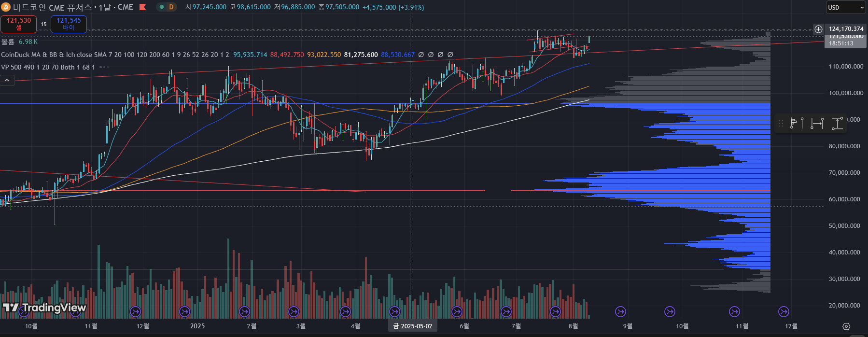The width and height of the screenshot is (868, 337).
Task: Click the blue 121,545 buy button
Action: coord(69,24)
